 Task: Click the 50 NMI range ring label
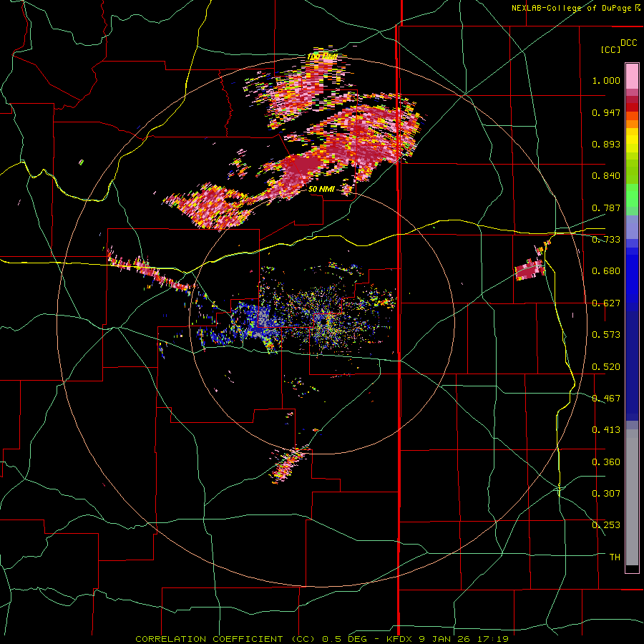click(x=321, y=190)
